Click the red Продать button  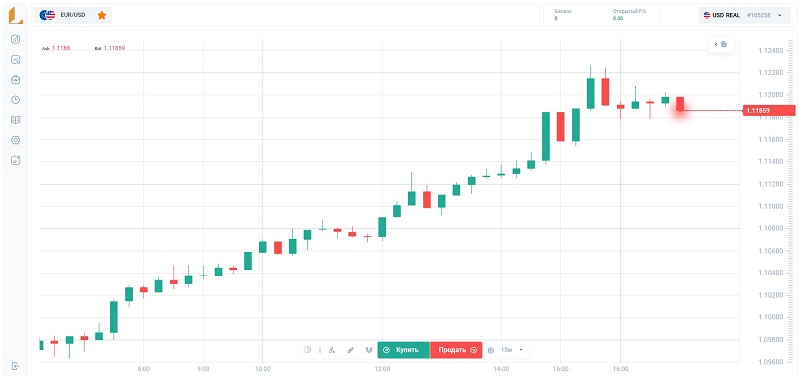[456, 350]
